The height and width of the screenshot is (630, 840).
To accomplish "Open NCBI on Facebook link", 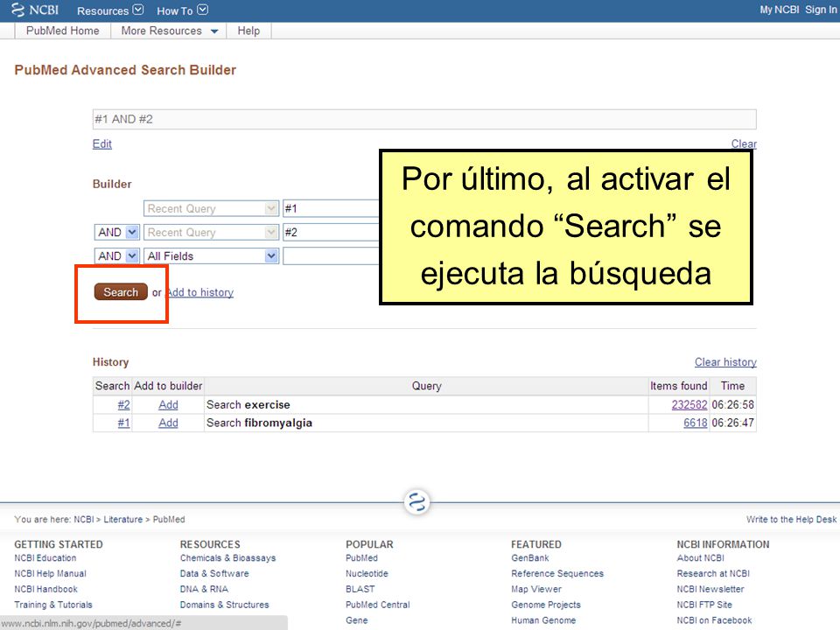I will coord(714,620).
